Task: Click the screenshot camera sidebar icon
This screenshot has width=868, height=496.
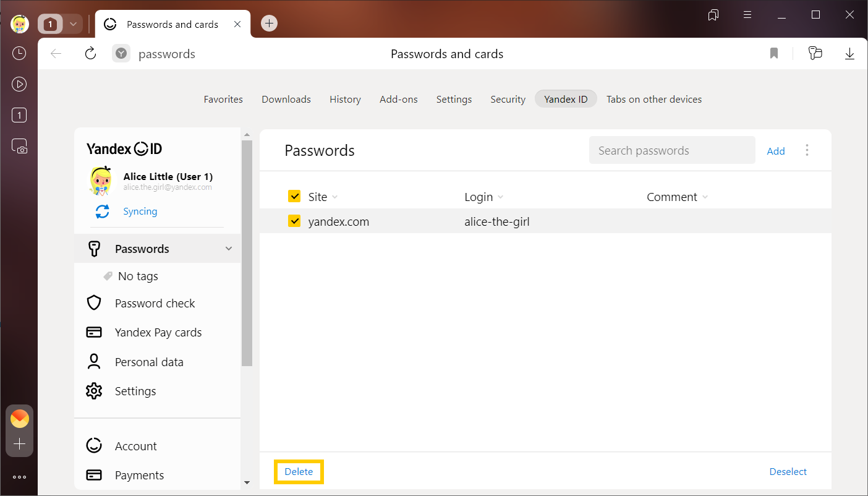Action: (x=19, y=146)
